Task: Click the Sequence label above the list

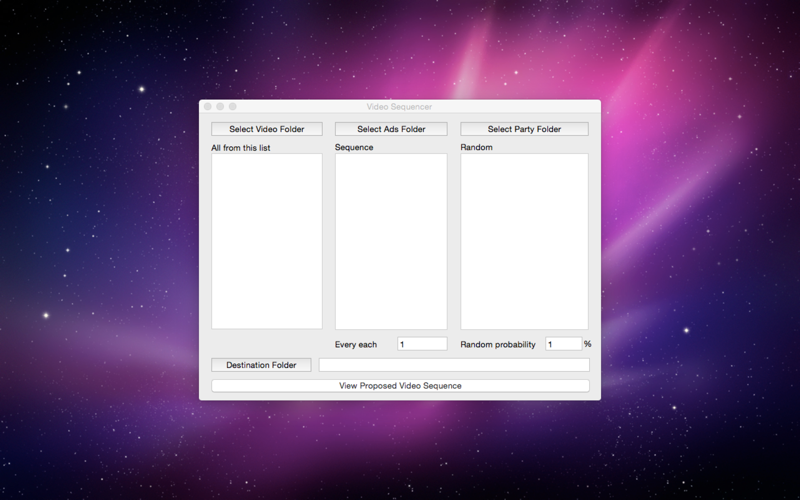Action: pos(354,147)
